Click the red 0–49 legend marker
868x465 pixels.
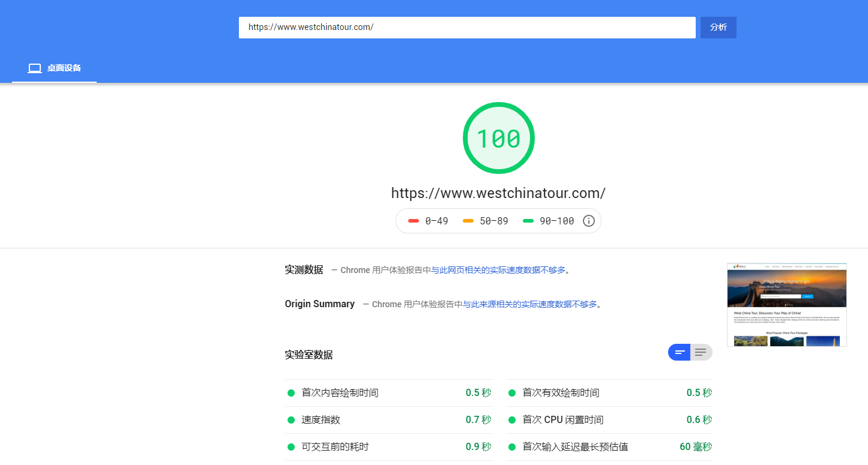click(x=414, y=221)
